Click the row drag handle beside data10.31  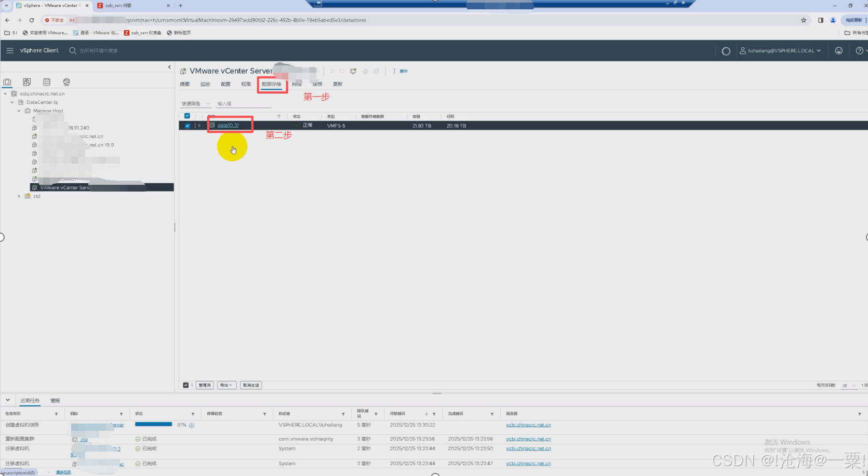click(x=199, y=126)
